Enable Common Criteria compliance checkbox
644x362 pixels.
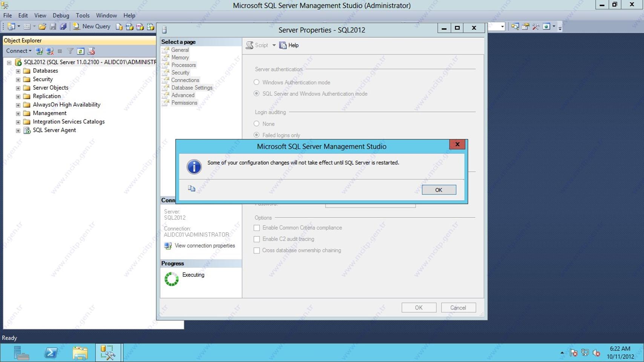coord(257,228)
